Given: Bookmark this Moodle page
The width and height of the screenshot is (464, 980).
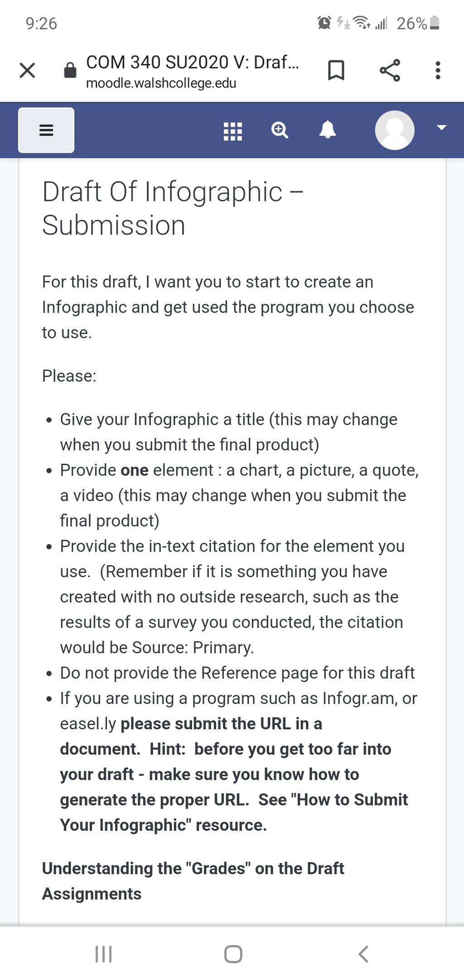Looking at the screenshot, I should [x=336, y=70].
